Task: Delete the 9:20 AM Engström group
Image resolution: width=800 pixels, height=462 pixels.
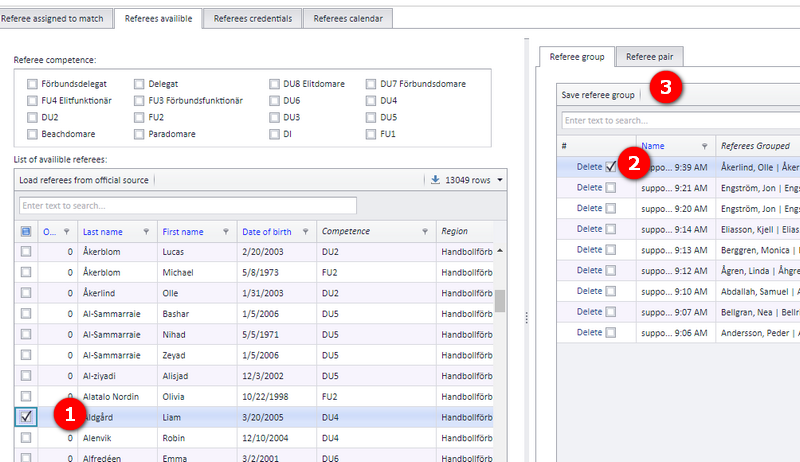Action: click(x=589, y=208)
